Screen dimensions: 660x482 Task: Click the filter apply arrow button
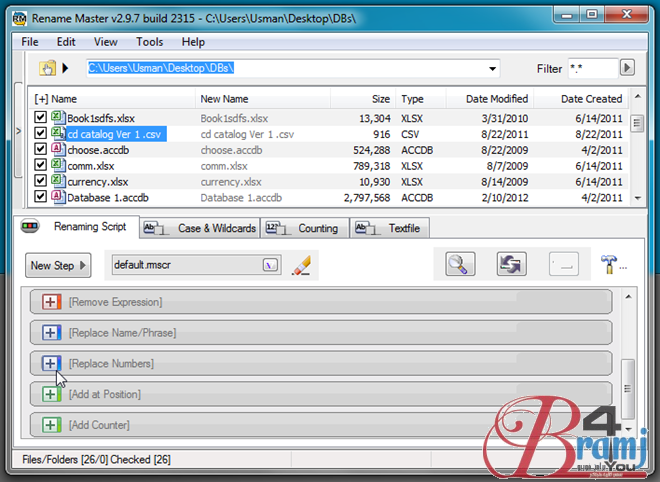click(x=627, y=68)
